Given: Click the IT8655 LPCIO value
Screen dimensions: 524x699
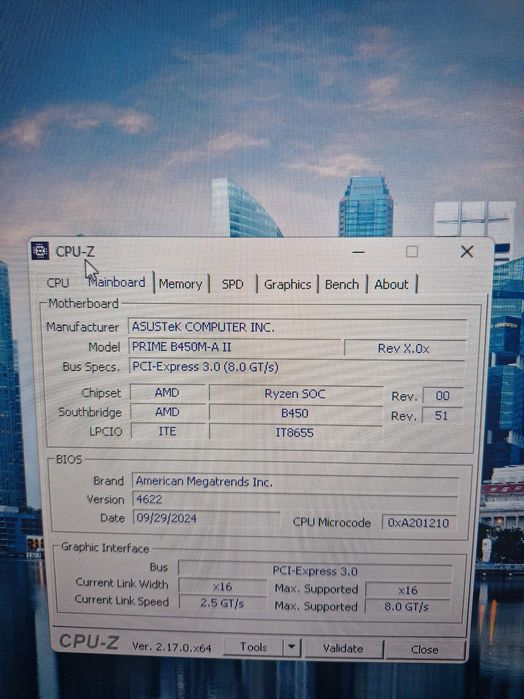Looking at the screenshot, I should click(295, 432).
